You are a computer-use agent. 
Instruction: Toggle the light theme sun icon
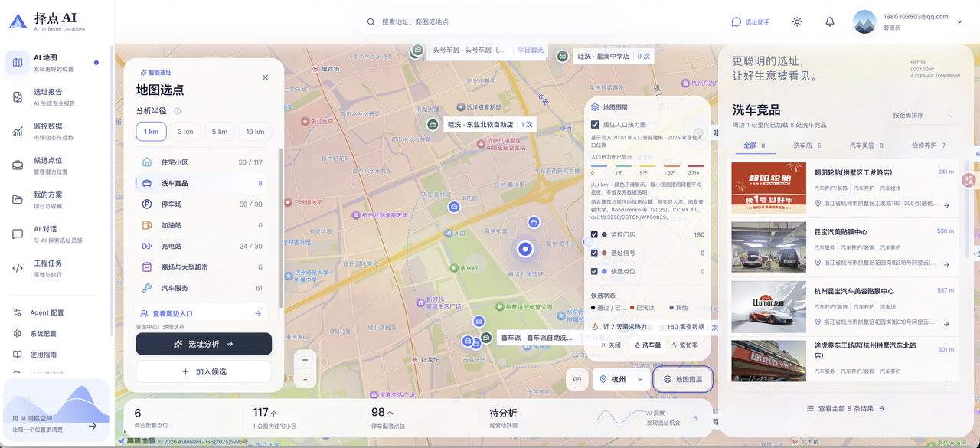point(797,21)
